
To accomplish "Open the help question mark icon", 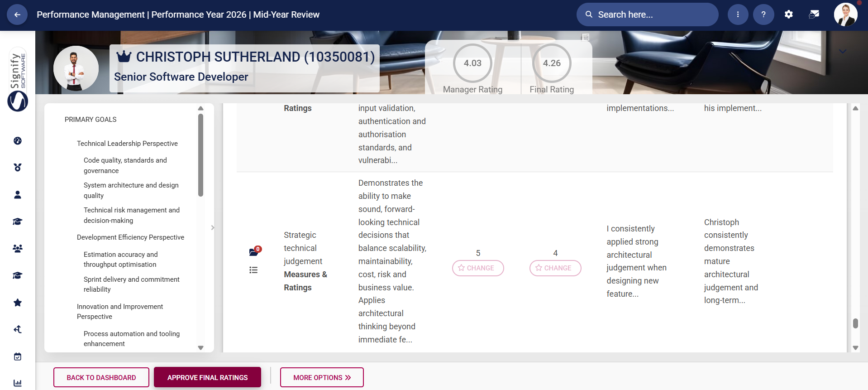I will (x=763, y=14).
